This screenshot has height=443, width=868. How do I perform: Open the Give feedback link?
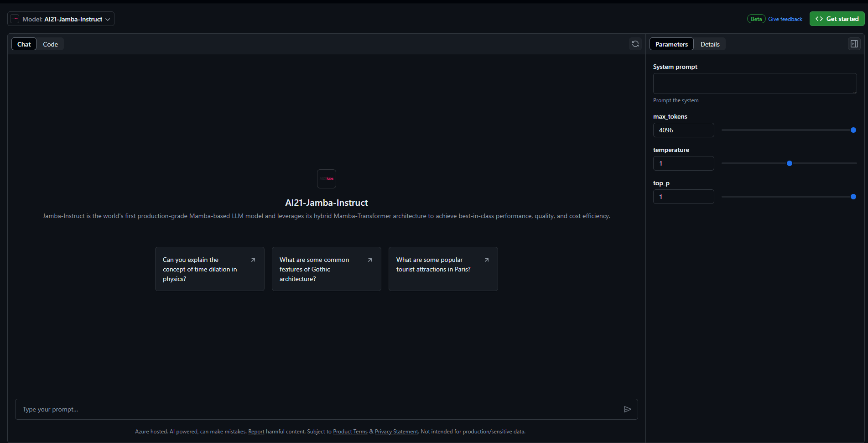pyautogui.click(x=785, y=19)
